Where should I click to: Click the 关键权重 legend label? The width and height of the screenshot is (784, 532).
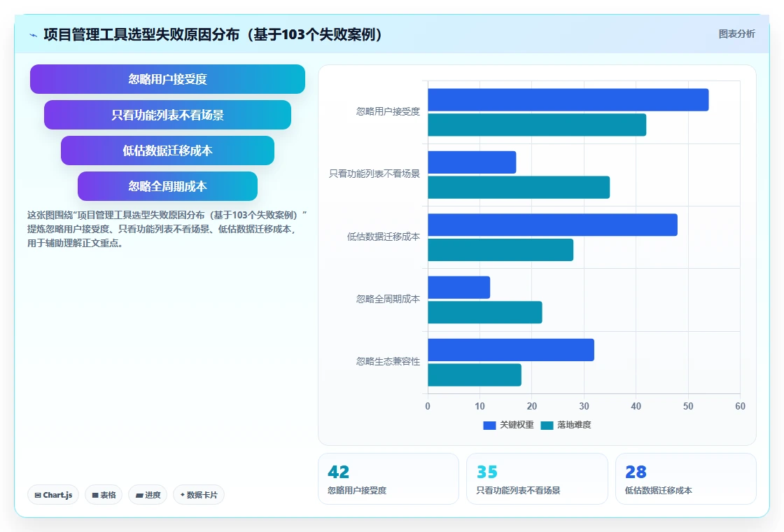point(517,425)
